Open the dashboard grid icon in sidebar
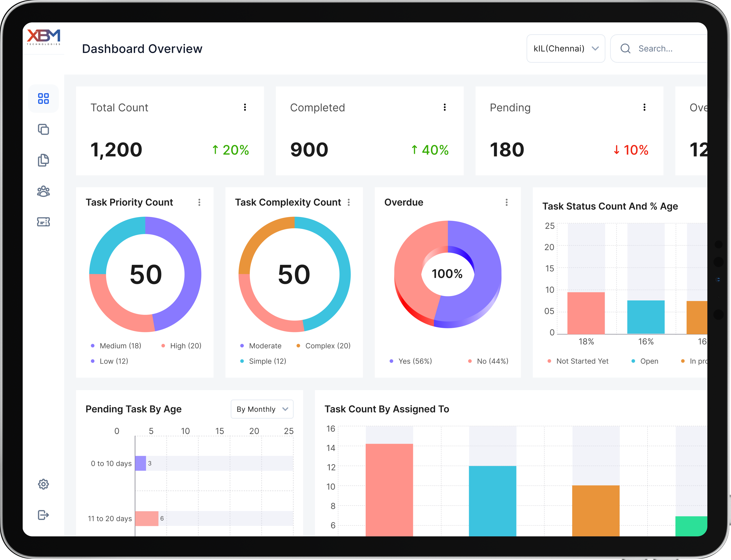The height and width of the screenshot is (560, 731). pos(43,99)
